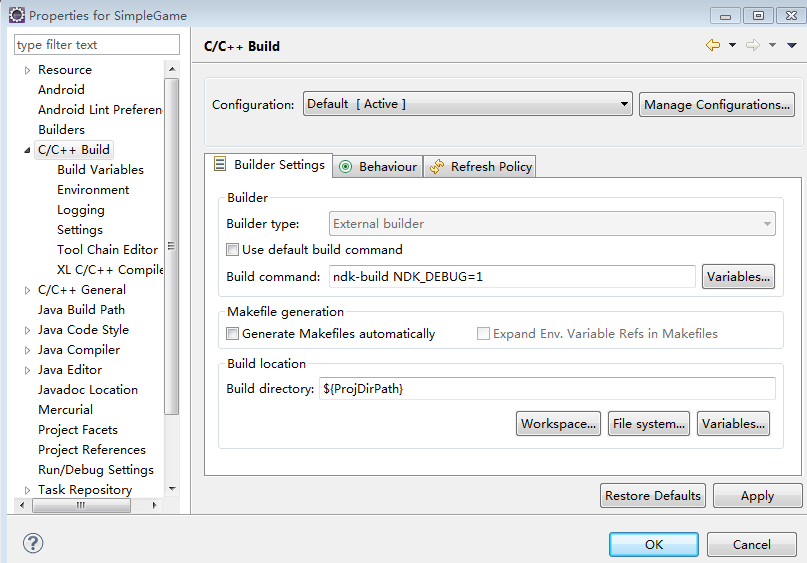Viewport: 807px width, 563px height.
Task: Expand the Resource tree node
Action: [27, 70]
